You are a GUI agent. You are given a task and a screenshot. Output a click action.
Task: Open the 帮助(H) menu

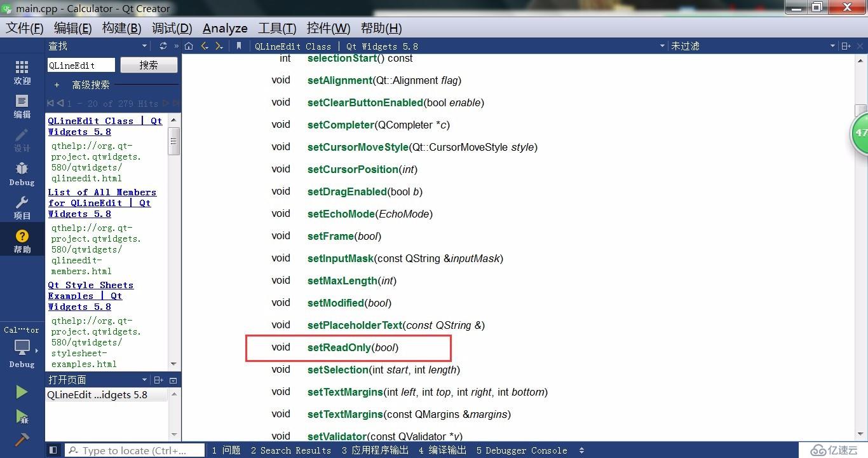click(381, 28)
